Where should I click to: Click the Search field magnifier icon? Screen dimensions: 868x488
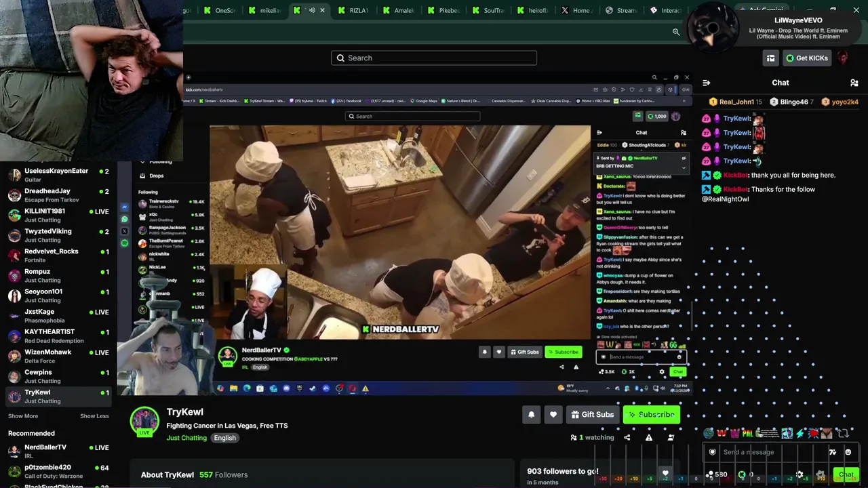(x=340, y=58)
